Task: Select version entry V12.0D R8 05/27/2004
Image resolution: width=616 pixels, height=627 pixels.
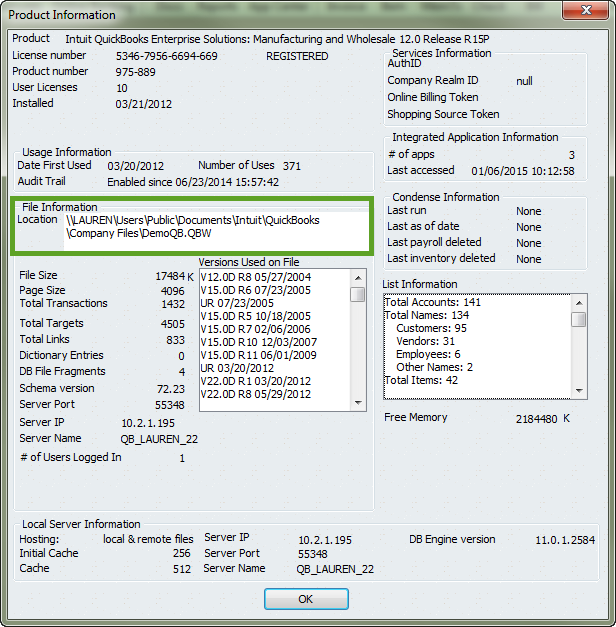Action: point(256,277)
